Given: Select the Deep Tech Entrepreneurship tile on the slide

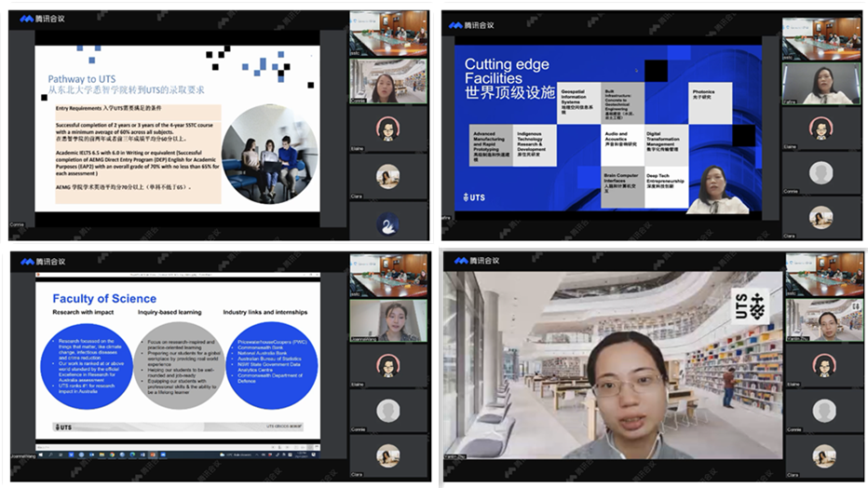Looking at the screenshot, I should (665, 183).
